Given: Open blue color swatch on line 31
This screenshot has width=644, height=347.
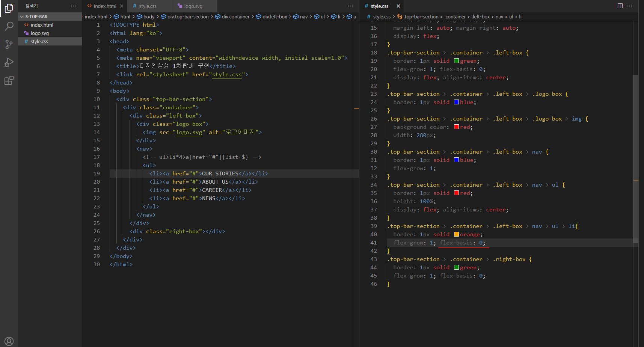Looking at the screenshot, I should tap(456, 160).
